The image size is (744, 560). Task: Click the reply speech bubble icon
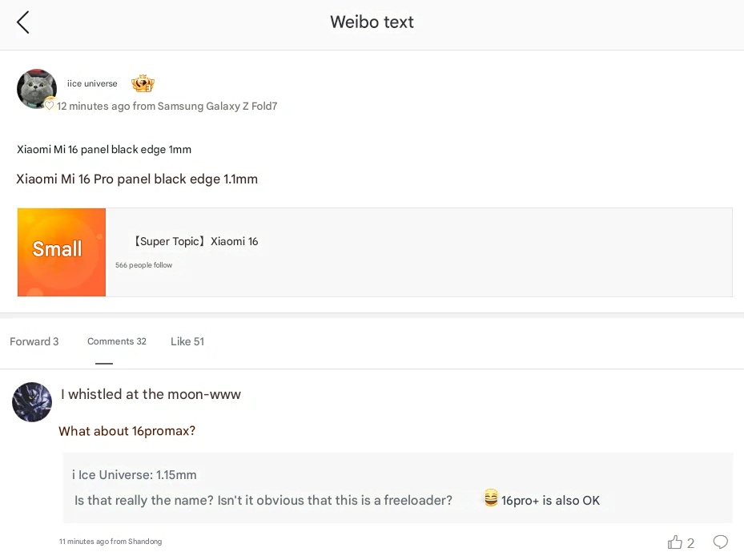click(720, 542)
